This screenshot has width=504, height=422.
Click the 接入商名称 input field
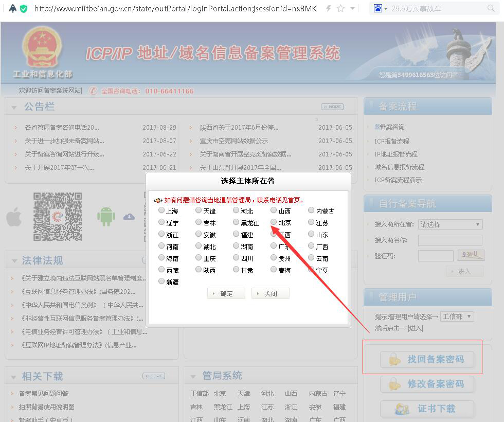pos(450,240)
